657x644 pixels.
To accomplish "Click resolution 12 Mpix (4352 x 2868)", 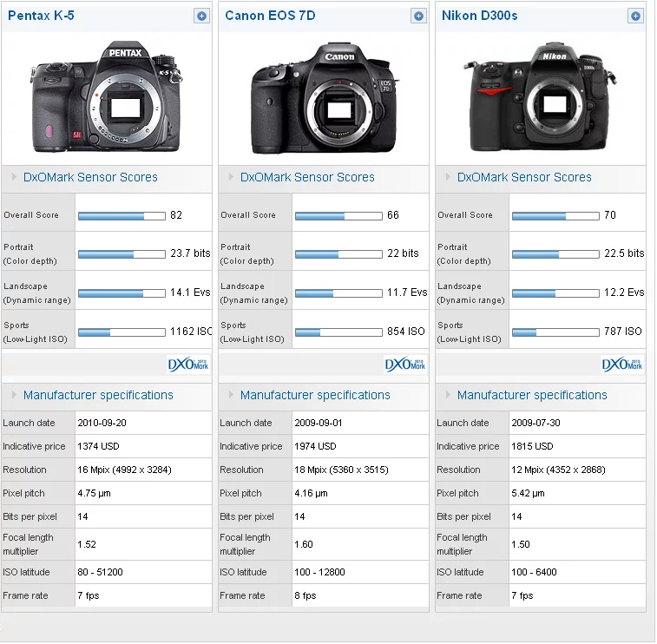I will tap(559, 470).
